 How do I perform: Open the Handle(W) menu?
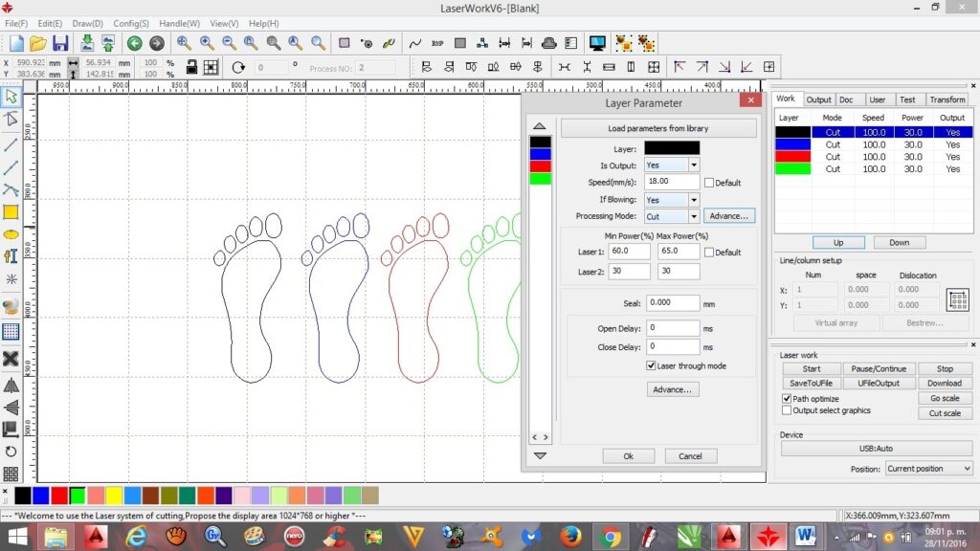180,23
